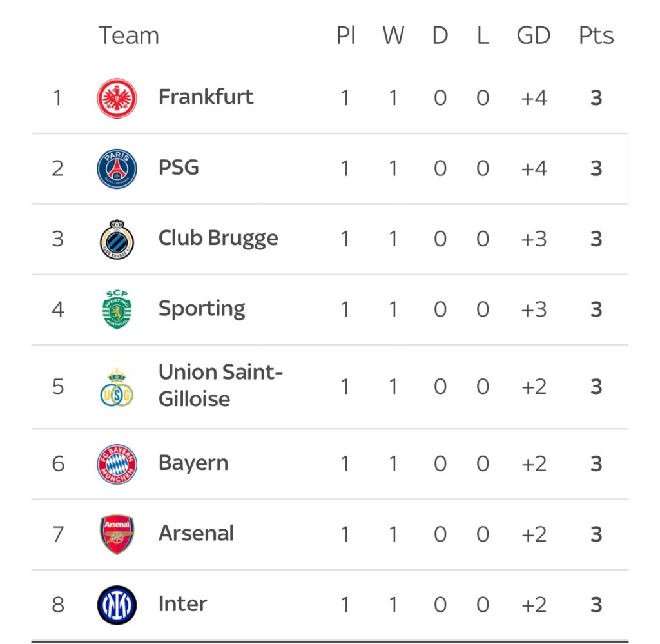Open the Frankfurt team name link
Screen dimensions: 660x644
point(206,97)
